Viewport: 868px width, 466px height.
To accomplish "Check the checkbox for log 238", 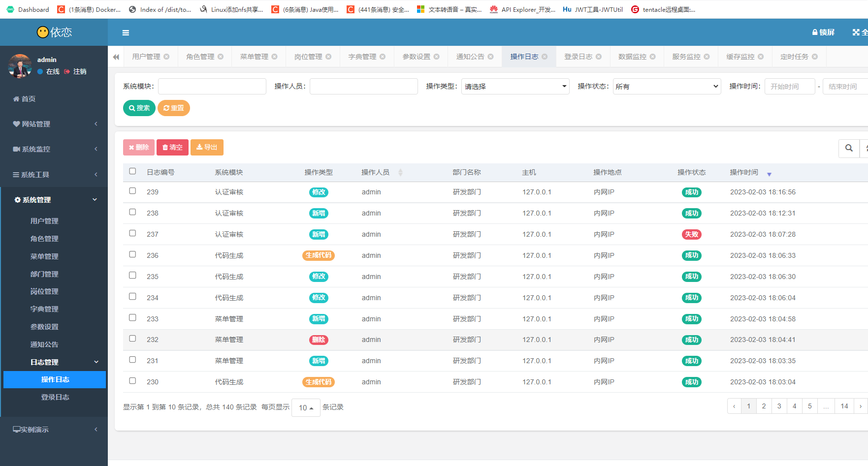I will pyautogui.click(x=132, y=212).
